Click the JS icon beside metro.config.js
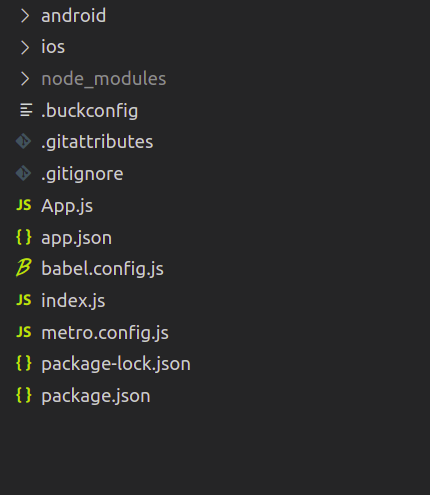 click(x=24, y=332)
